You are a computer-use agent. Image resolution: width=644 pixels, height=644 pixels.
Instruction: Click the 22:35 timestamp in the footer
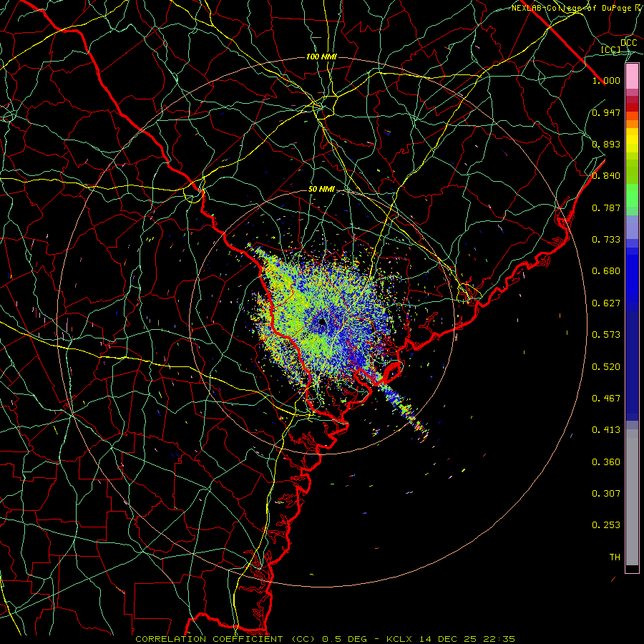click(x=499, y=639)
